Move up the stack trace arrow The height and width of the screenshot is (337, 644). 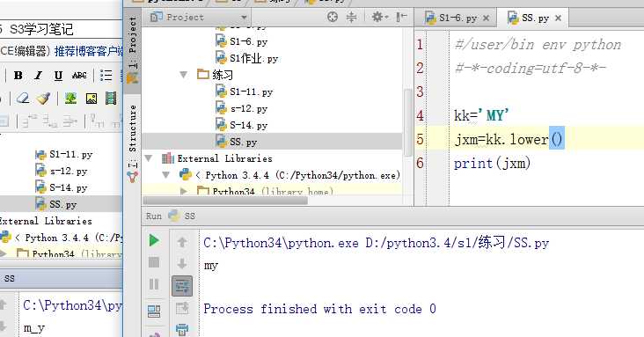pos(182,242)
